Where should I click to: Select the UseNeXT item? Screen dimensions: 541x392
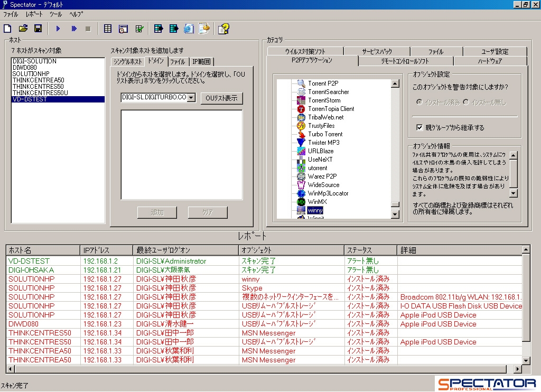pos(320,160)
